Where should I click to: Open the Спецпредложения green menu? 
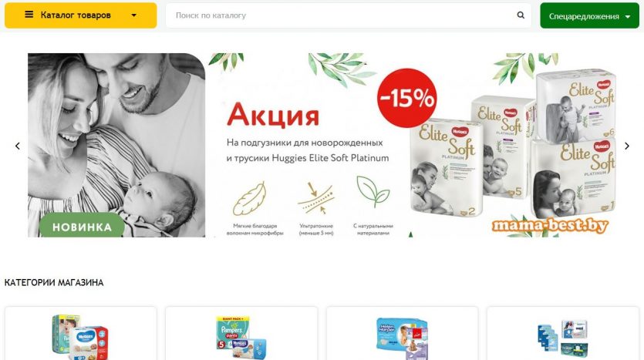[589, 15]
